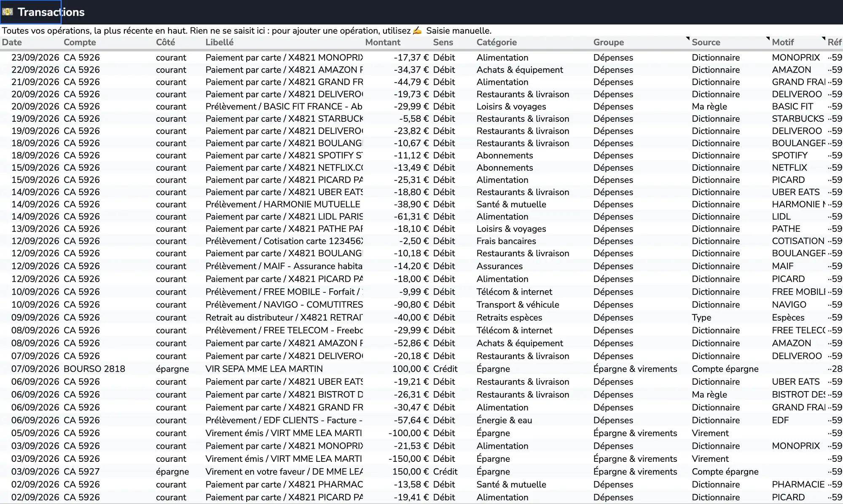Click the Transport & véhicule category cell
The image size is (843, 504).
coord(518,304)
